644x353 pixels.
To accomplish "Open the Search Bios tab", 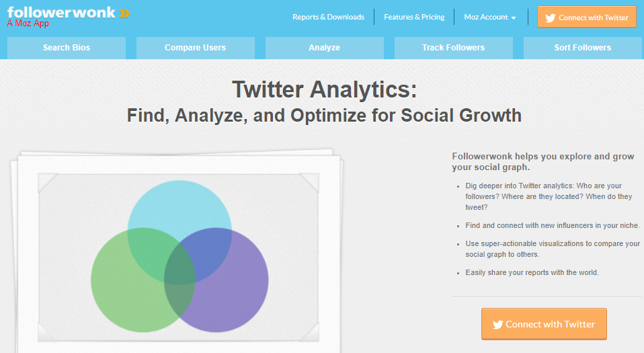I will pos(67,48).
